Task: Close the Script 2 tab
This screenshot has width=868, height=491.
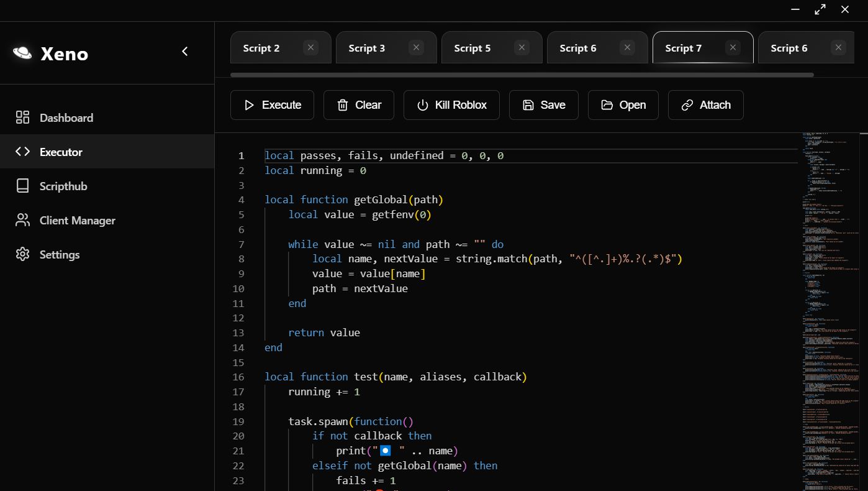Action: 311,47
